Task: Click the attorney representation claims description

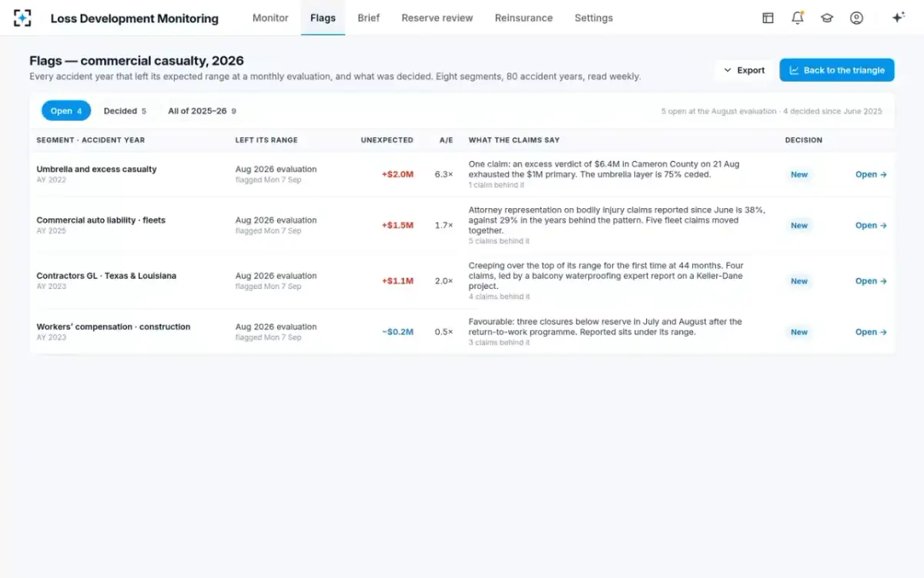Action: click(x=617, y=220)
